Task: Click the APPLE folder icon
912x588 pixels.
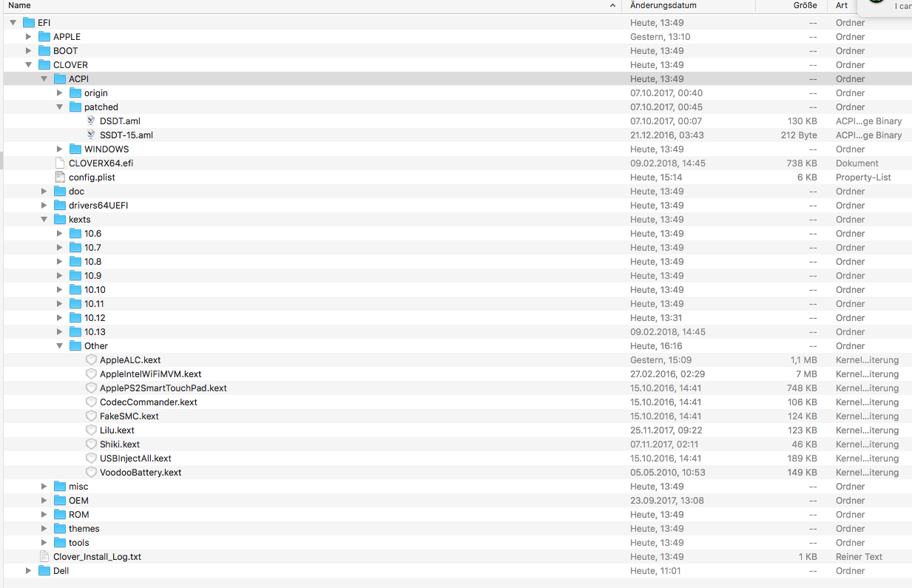Action: (x=45, y=37)
